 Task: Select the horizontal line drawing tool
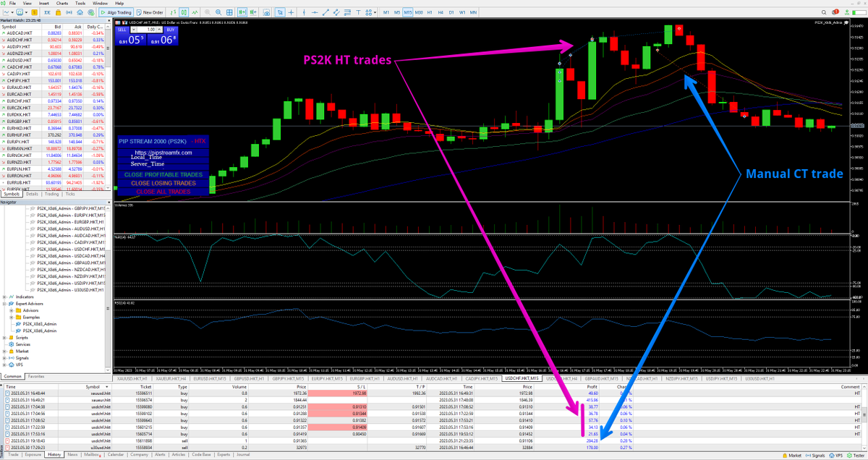[315, 12]
